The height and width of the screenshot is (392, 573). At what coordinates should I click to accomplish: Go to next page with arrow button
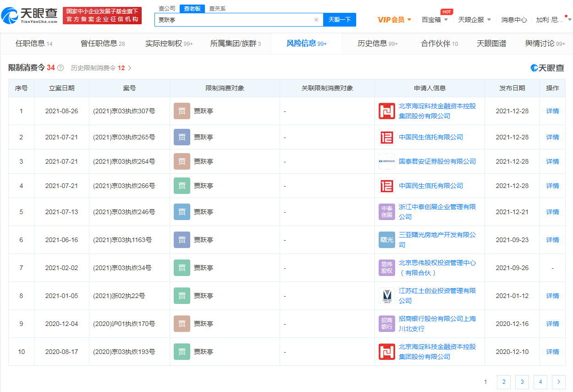pyautogui.click(x=559, y=381)
